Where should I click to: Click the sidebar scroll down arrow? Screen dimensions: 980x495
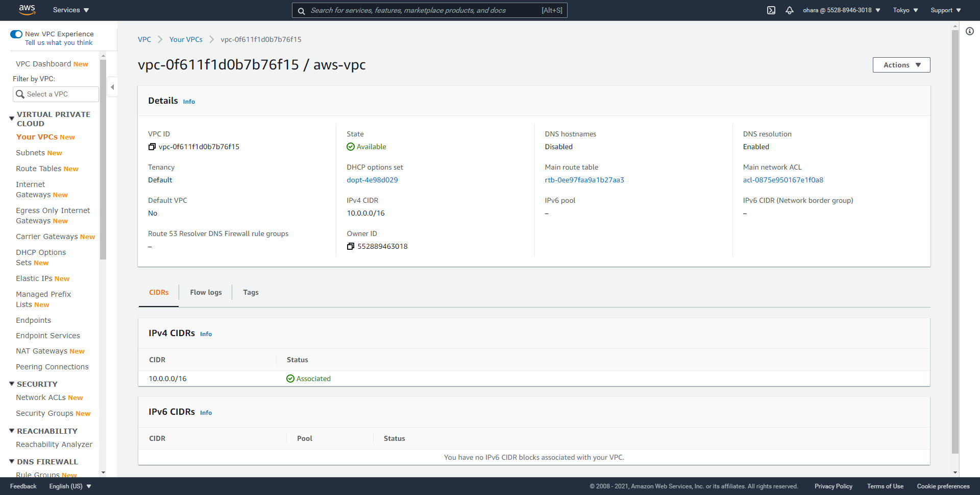pyautogui.click(x=103, y=473)
